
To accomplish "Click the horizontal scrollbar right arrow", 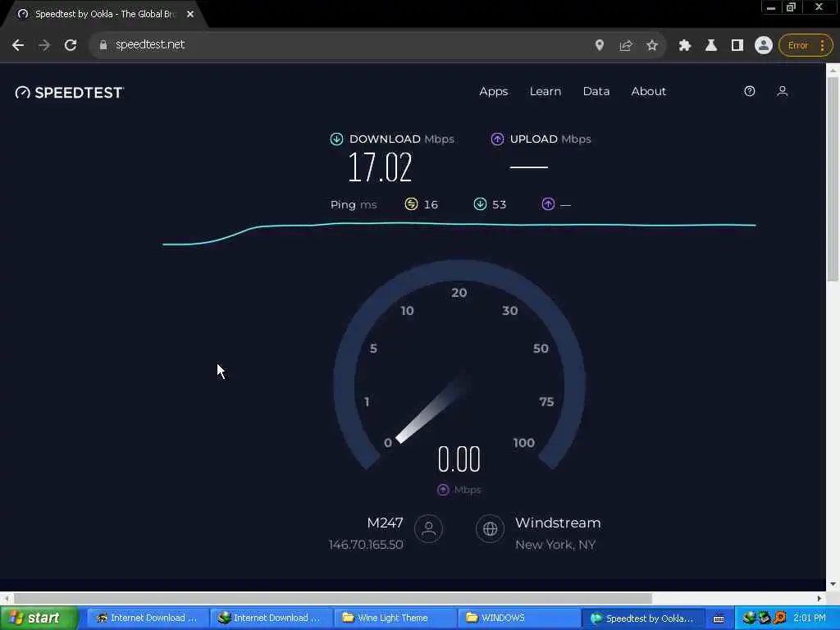I will (819, 598).
